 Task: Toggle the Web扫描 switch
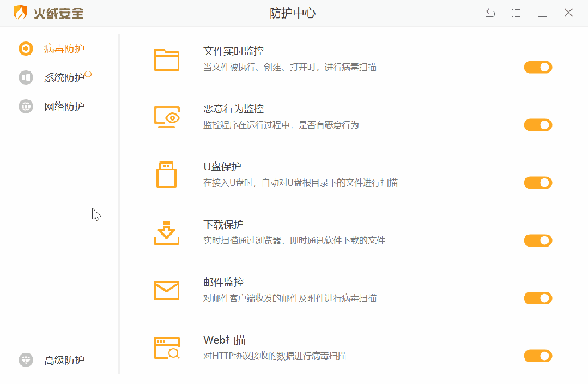(x=538, y=356)
